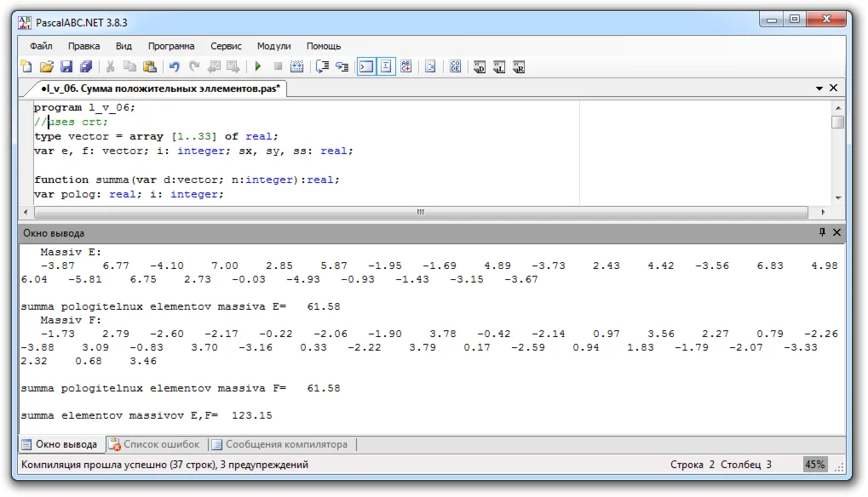Open the Сервис menu
The width and height of the screenshot is (868, 497).
(x=226, y=46)
